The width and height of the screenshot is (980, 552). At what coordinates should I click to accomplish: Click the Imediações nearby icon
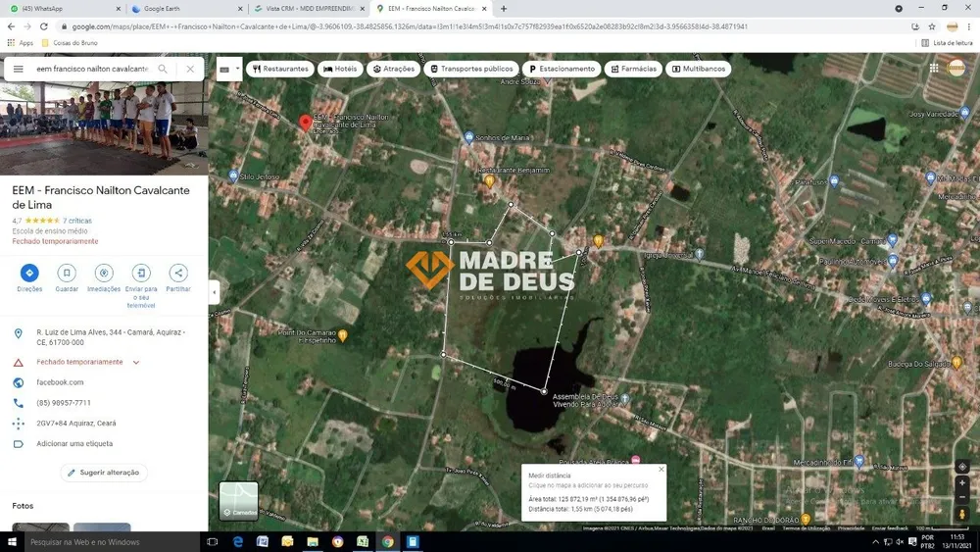[104, 274]
